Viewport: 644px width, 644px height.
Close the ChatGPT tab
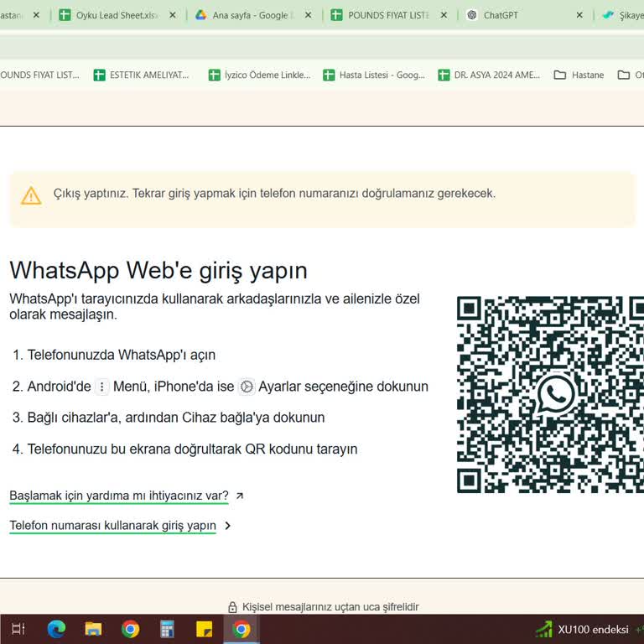[x=579, y=15]
